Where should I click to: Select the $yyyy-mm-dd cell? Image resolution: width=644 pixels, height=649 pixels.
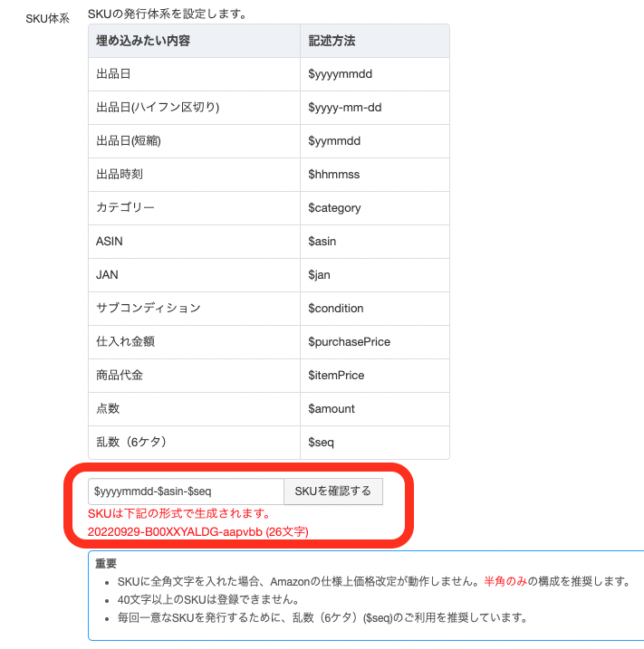(375, 108)
